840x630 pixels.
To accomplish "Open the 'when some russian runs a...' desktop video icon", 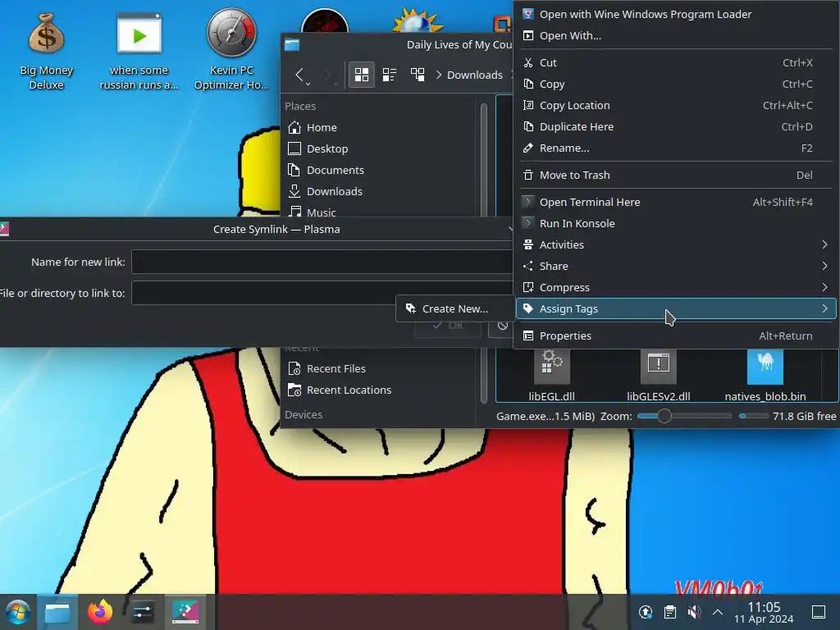I will click(x=139, y=51).
